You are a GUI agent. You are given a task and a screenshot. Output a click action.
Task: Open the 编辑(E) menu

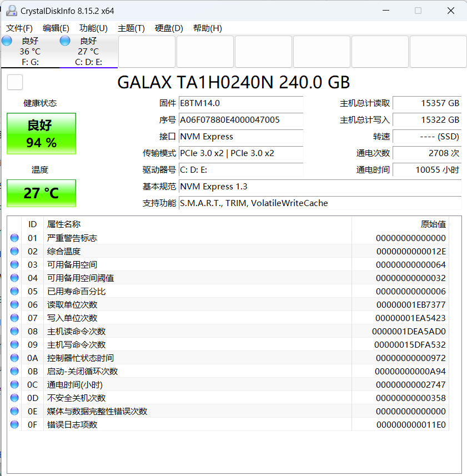click(x=56, y=28)
